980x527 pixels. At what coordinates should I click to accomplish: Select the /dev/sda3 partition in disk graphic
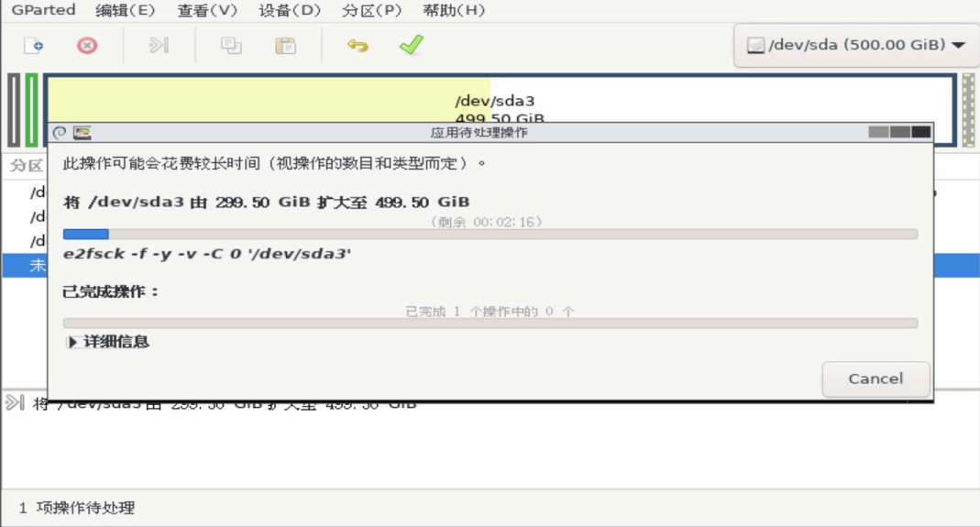pos(500,98)
